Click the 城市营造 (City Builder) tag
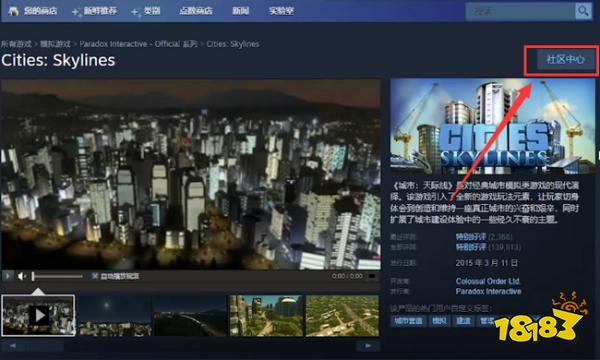 [408, 321]
